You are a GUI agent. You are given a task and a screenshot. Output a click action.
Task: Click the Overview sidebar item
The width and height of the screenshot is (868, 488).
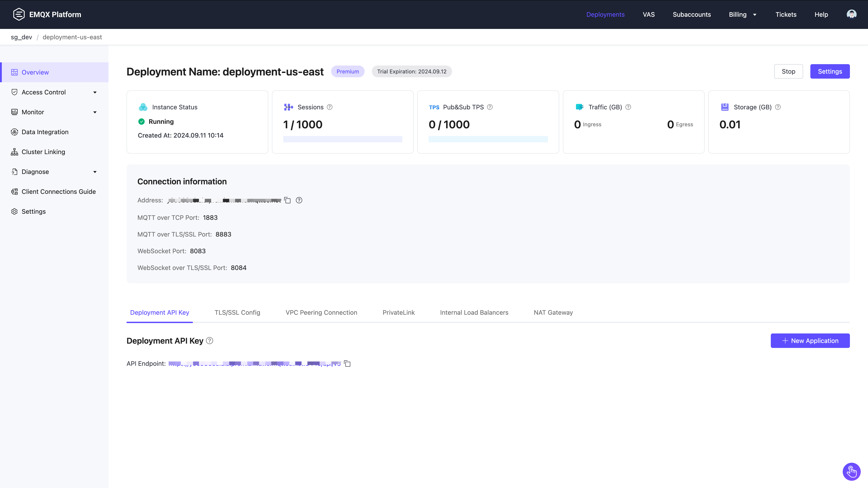(x=54, y=72)
